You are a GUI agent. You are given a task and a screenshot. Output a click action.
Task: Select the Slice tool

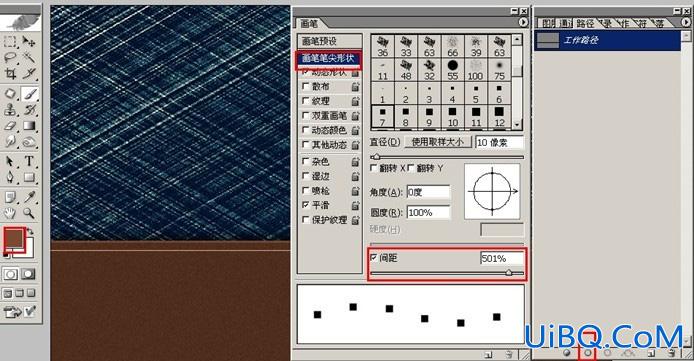29,73
